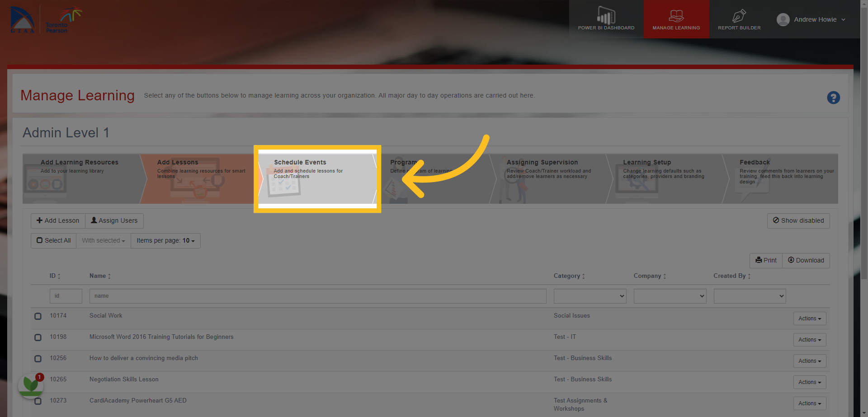Toggle Select All checkbox button
Image resolution: width=868 pixels, height=417 pixels.
click(53, 240)
